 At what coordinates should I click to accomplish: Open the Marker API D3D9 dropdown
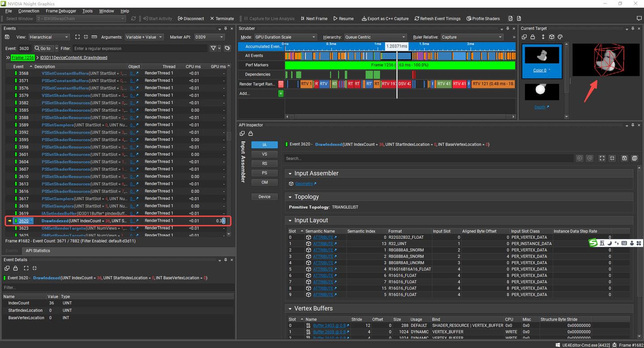click(x=209, y=37)
